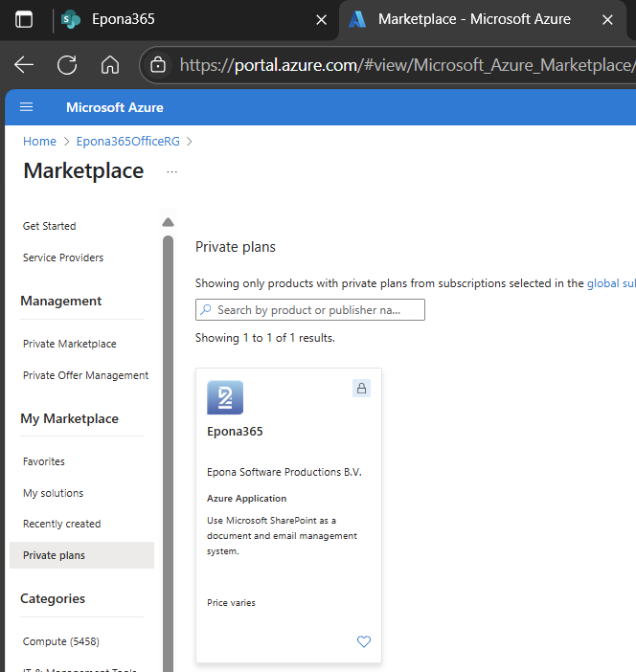Viewport: 636px width, 672px height.
Task: Click Epona Software Productions B.V. publisher text
Action: click(x=284, y=472)
